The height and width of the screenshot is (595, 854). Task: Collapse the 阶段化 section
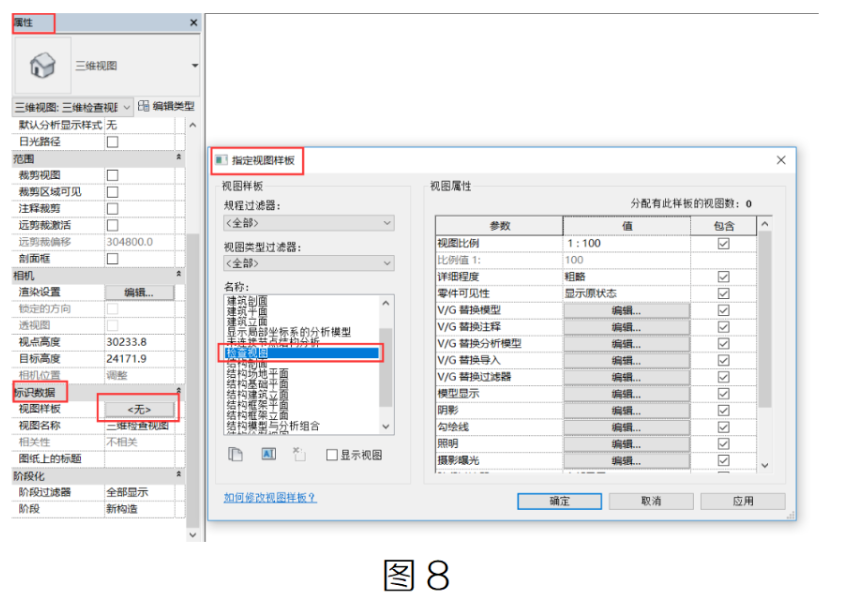[x=179, y=475]
